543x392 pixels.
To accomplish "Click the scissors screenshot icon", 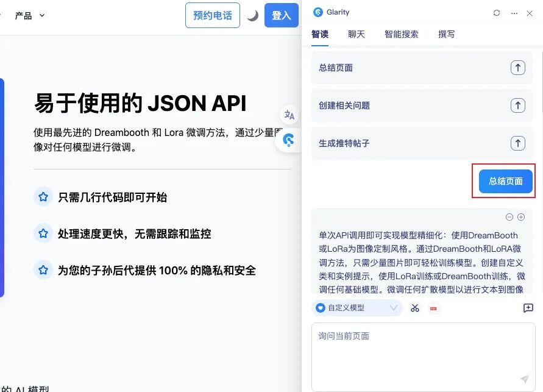I will click(415, 308).
